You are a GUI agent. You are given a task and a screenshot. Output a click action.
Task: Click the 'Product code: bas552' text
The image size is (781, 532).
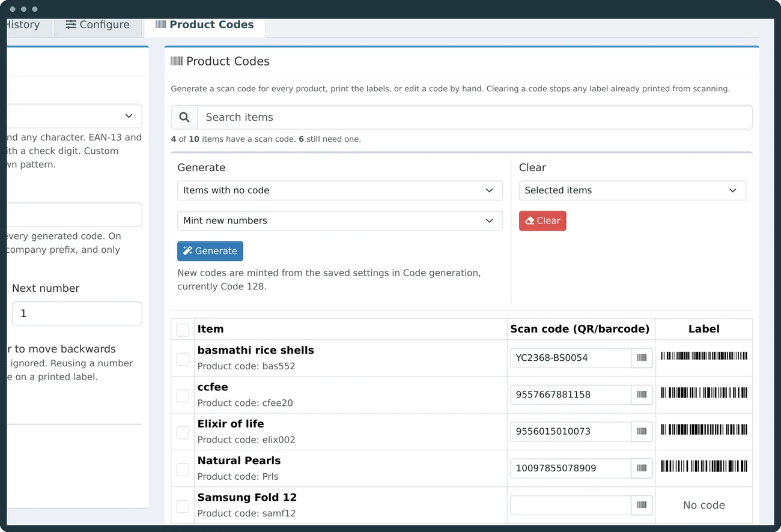point(246,366)
